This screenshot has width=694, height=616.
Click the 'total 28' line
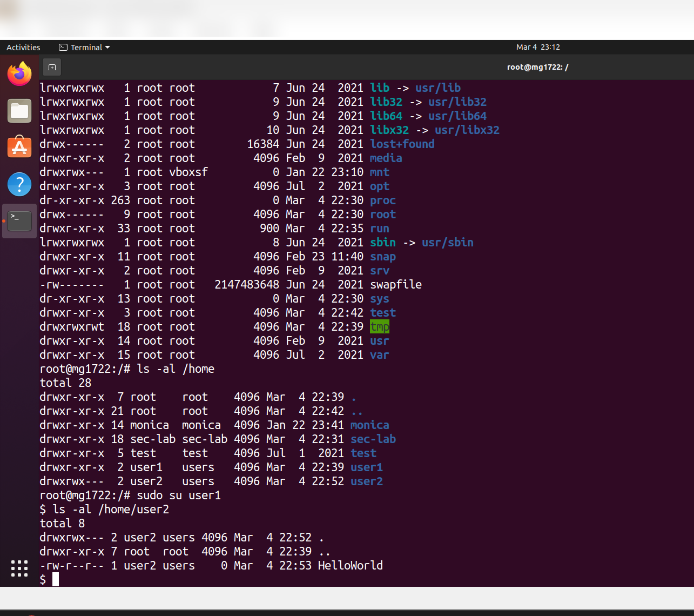(65, 383)
